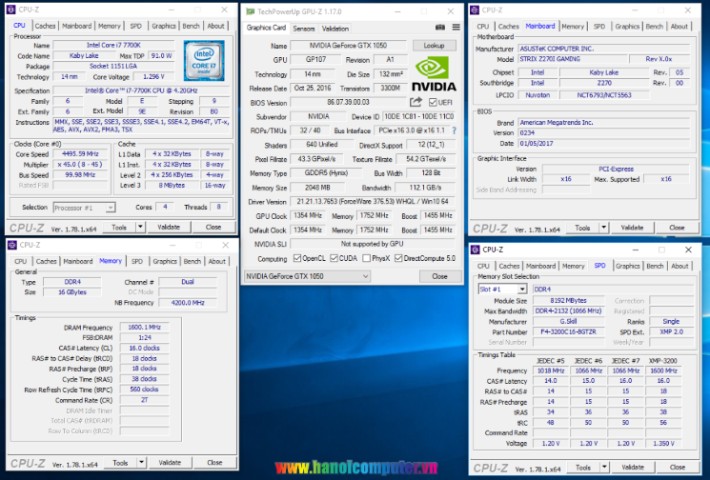This screenshot has width=710, height=480.
Task: Click Tools button in Memory window
Action: coord(120,462)
